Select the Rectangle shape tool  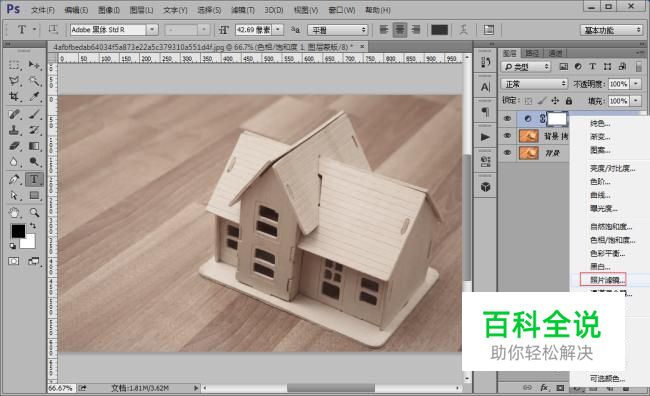(34, 195)
